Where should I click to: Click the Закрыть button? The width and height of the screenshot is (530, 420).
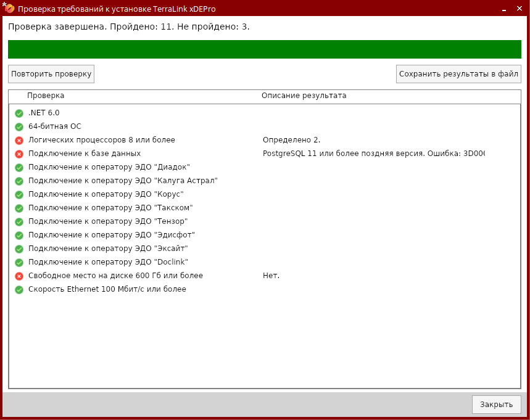pyautogui.click(x=496, y=405)
